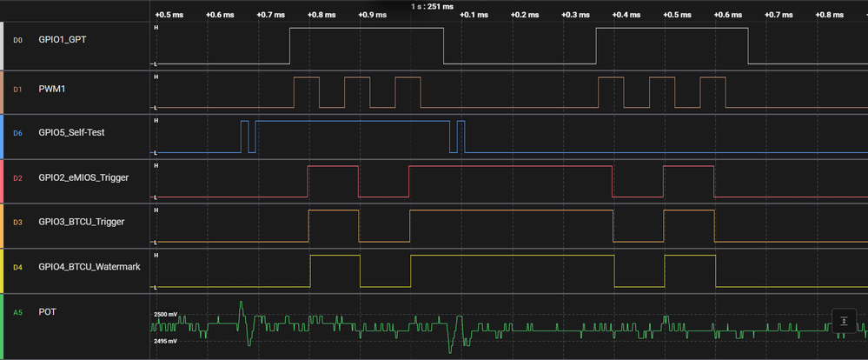Click the 2500 mV axis label
The height and width of the screenshot is (360, 868).
[165, 314]
